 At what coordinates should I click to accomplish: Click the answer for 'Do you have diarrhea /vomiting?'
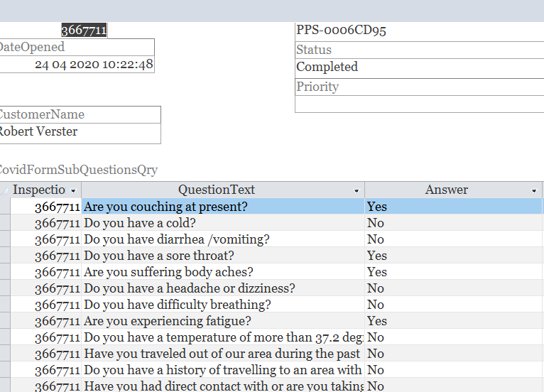pos(453,239)
